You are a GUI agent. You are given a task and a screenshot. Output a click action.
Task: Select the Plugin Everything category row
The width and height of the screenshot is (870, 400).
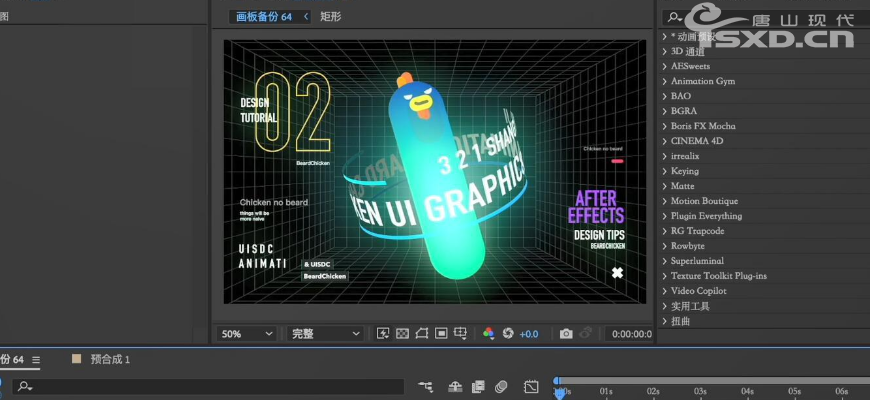coord(763,216)
